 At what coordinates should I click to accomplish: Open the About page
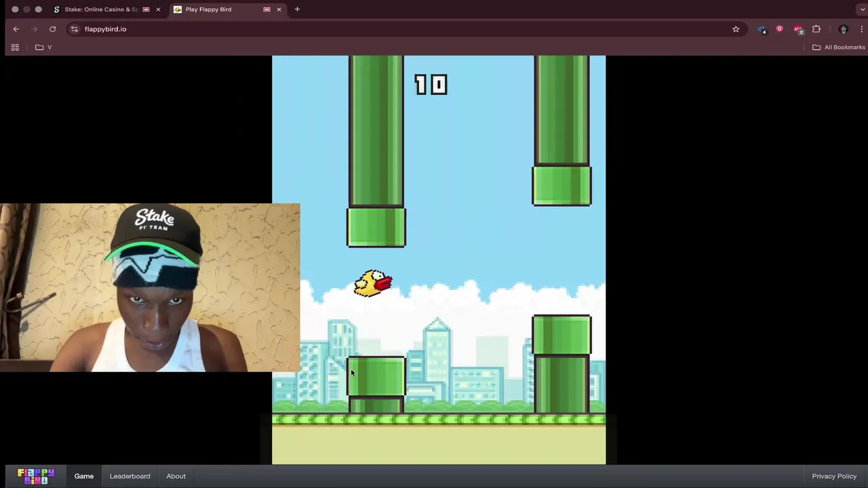coord(176,476)
